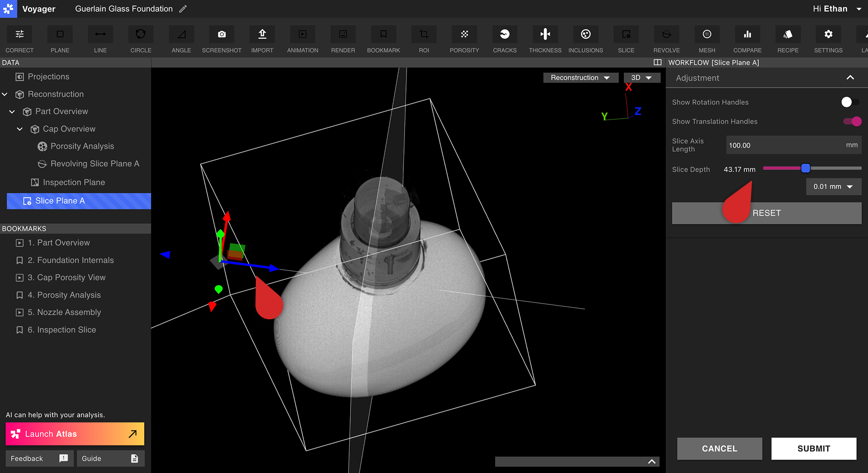This screenshot has height=473, width=868.
Task: Toggle the split view panel icon
Action: click(657, 62)
